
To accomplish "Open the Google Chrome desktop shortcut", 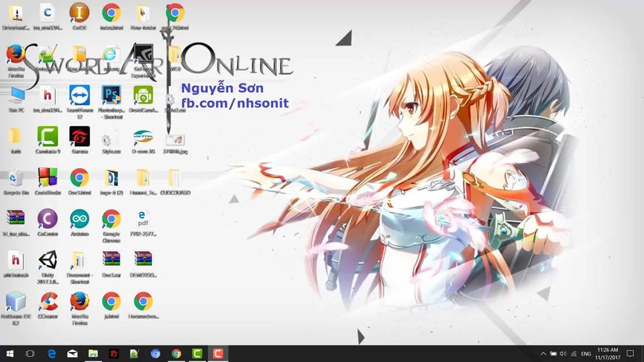I will [x=112, y=219].
